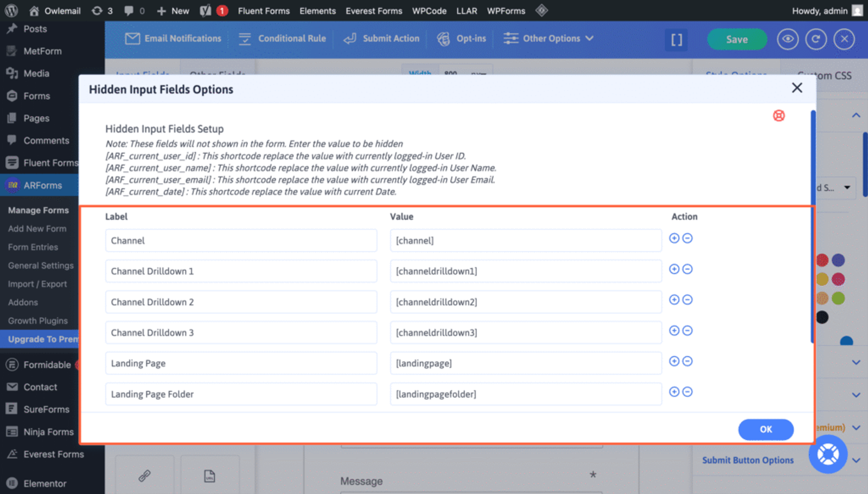868x494 pixels.
Task: Open WPCode admin bar menu
Action: pos(429,11)
